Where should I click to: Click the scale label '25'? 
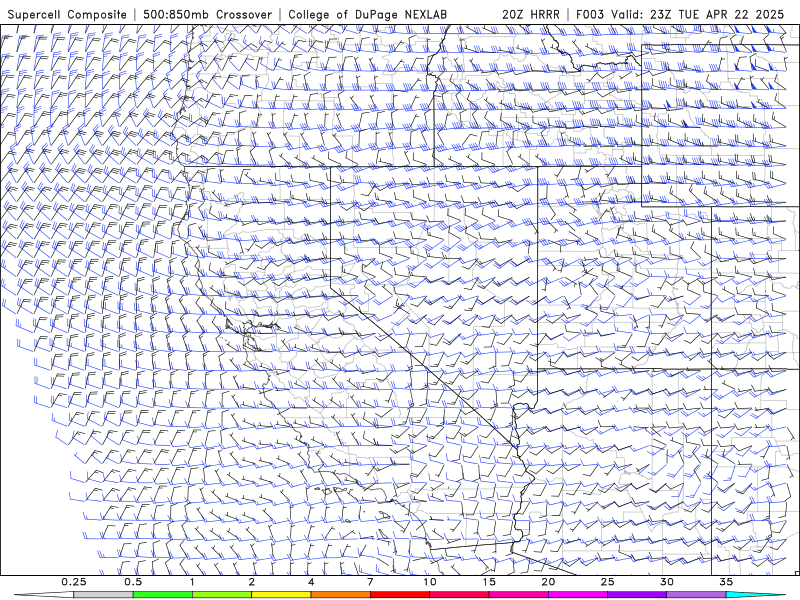(607, 582)
